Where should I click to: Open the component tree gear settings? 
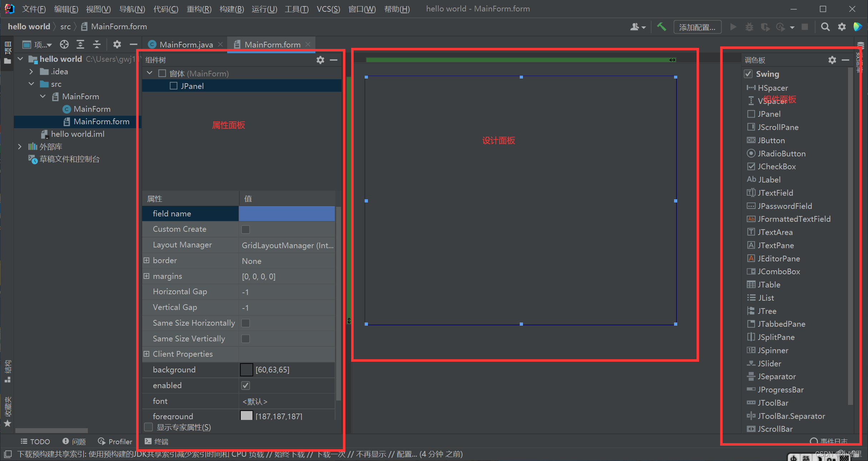[320, 60]
